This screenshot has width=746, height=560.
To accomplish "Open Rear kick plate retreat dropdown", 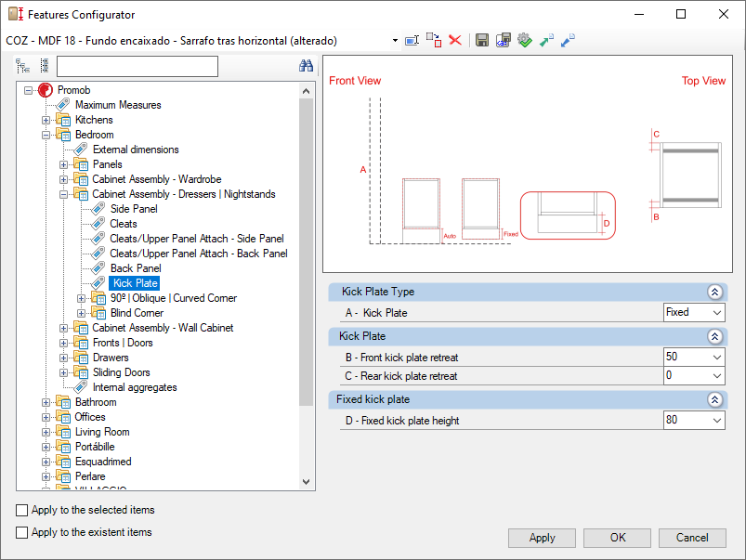I will pos(717,376).
